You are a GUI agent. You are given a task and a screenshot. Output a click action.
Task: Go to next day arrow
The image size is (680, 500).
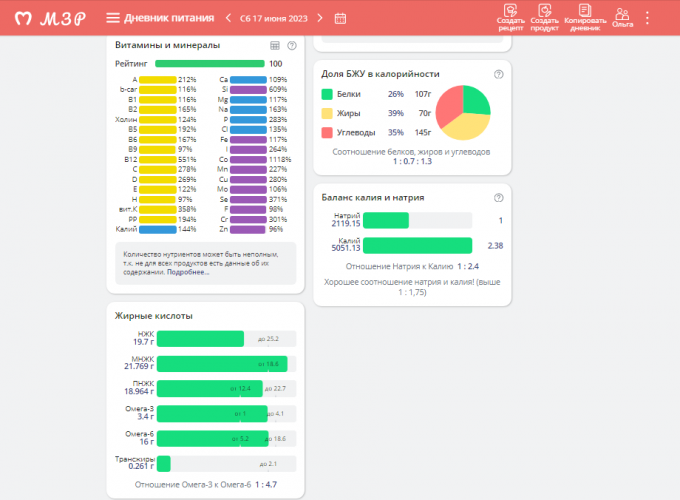322,18
